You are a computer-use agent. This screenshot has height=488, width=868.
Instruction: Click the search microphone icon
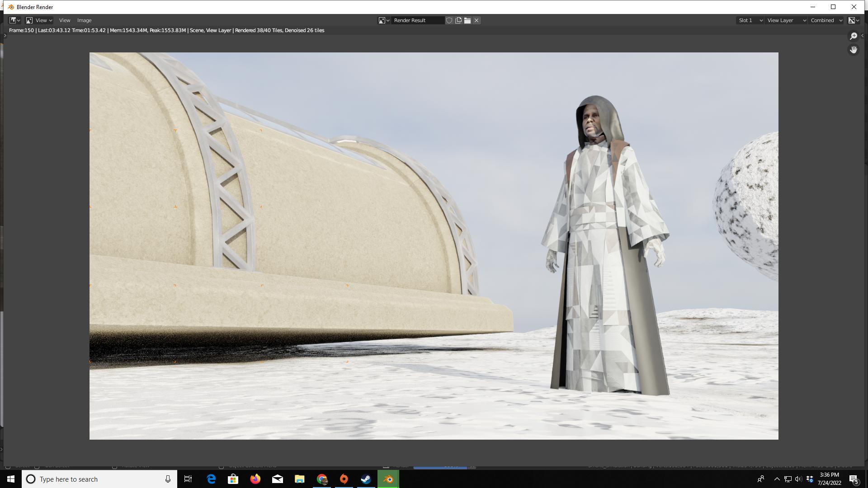pyautogui.click(x=168, y=479)
